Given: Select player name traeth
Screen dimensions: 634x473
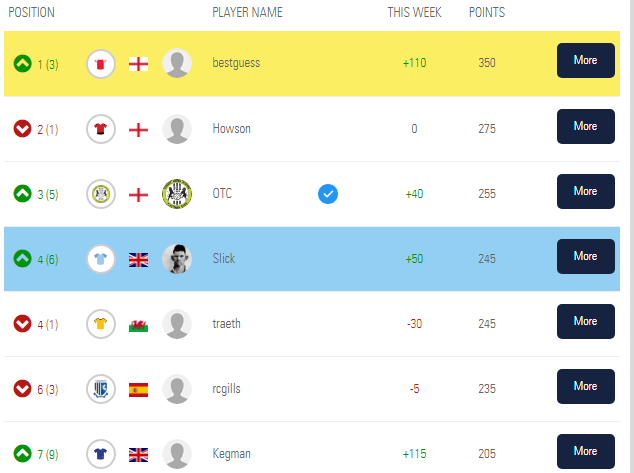Looking at the screenshot, I should [226, 324].
